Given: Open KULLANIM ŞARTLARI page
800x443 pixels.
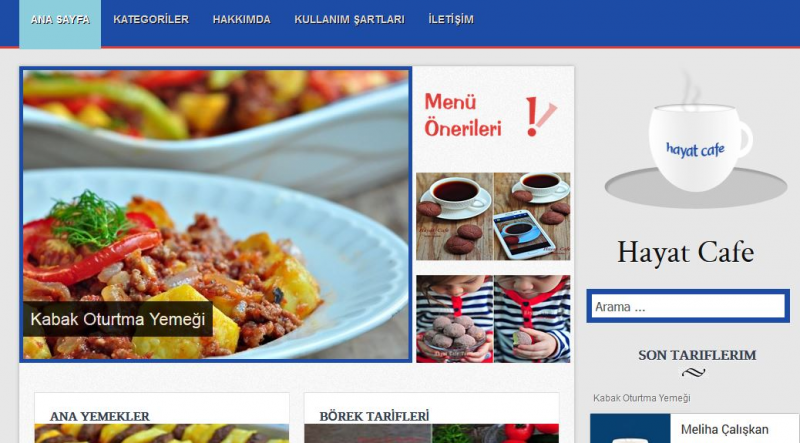Looking at the screenshot, I should [349, 19].
